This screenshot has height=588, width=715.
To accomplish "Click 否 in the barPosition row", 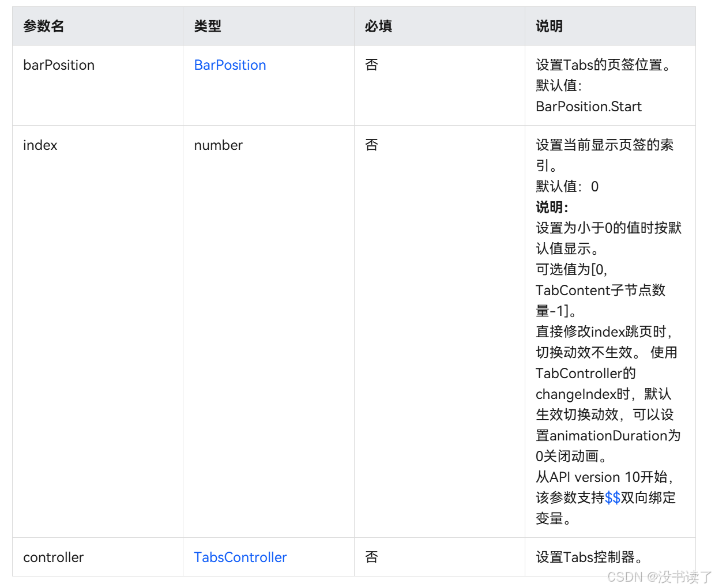I will (x=372, y=65).
